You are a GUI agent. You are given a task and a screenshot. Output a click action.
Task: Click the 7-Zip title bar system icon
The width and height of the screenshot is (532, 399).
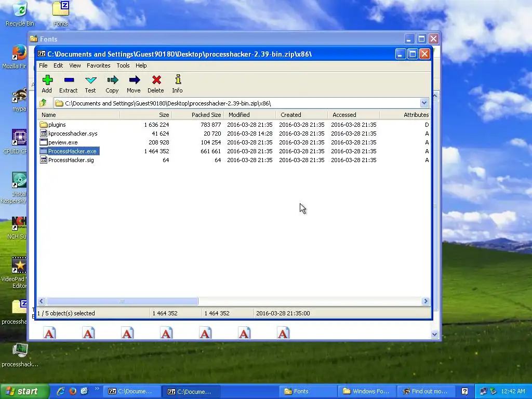[x=42, y=54]
